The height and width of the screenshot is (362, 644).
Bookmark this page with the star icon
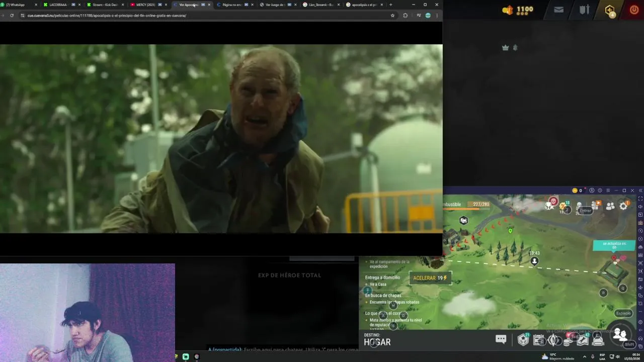(x=392, y=16)
